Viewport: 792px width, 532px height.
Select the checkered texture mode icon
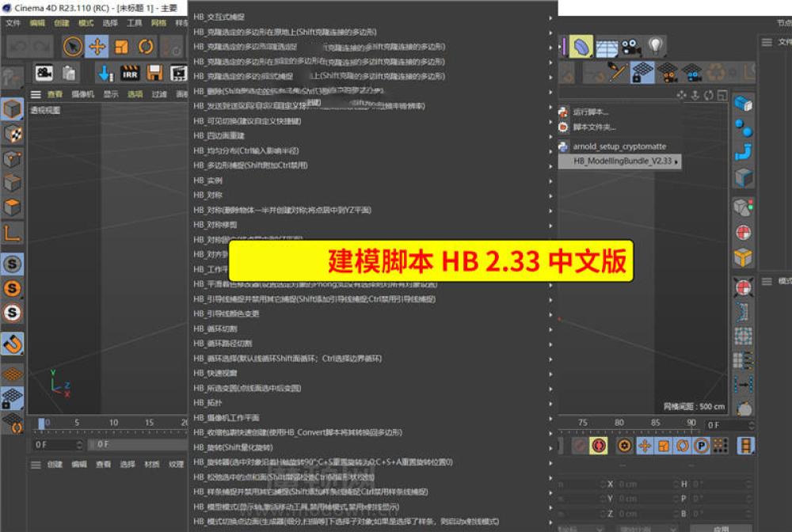[12, 134]
